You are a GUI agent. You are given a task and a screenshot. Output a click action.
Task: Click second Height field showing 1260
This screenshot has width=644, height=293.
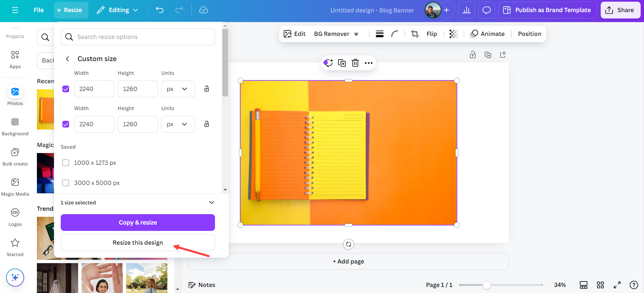pyautogui.click(x=138, y=124)
